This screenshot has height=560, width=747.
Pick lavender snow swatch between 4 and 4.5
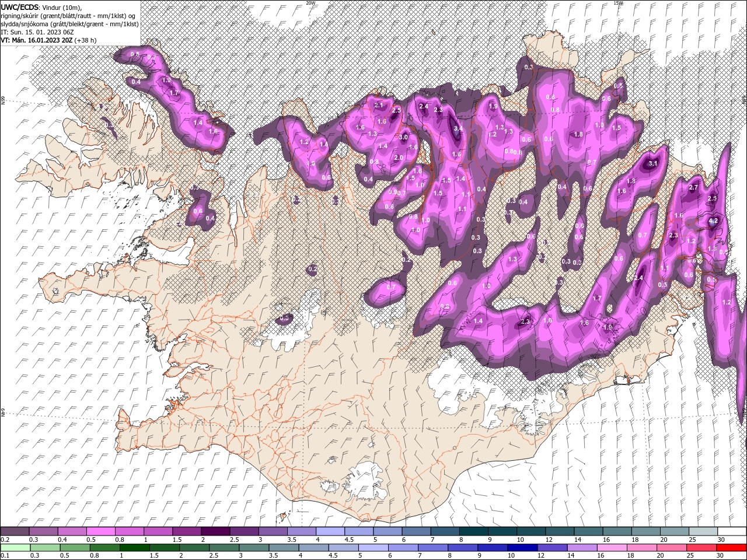point(330,531)
